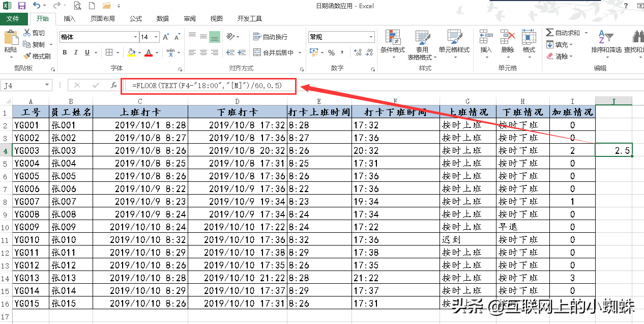
Task: Open the fx insert function dialog
Action: [x=114, y=86]
